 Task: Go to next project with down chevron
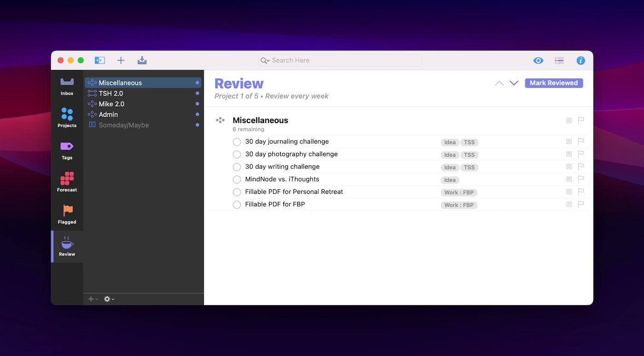[514, 83]
